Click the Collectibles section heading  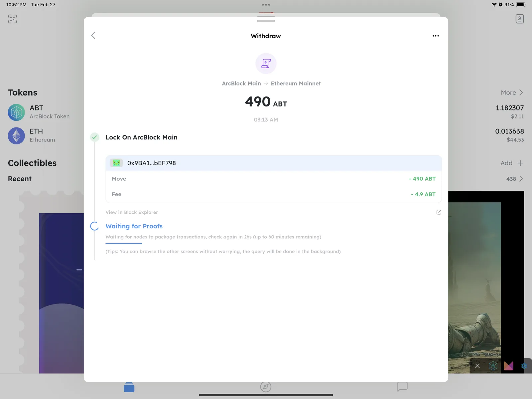32,163
